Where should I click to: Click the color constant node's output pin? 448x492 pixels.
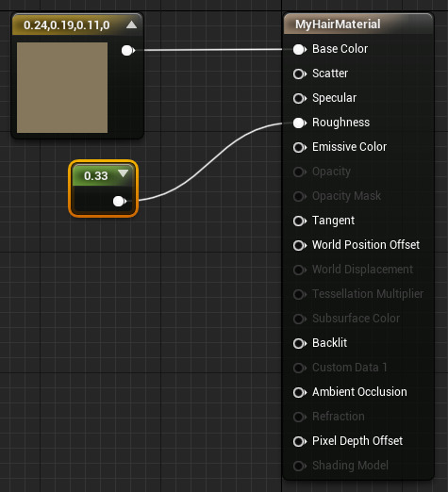tap(128, 50)
